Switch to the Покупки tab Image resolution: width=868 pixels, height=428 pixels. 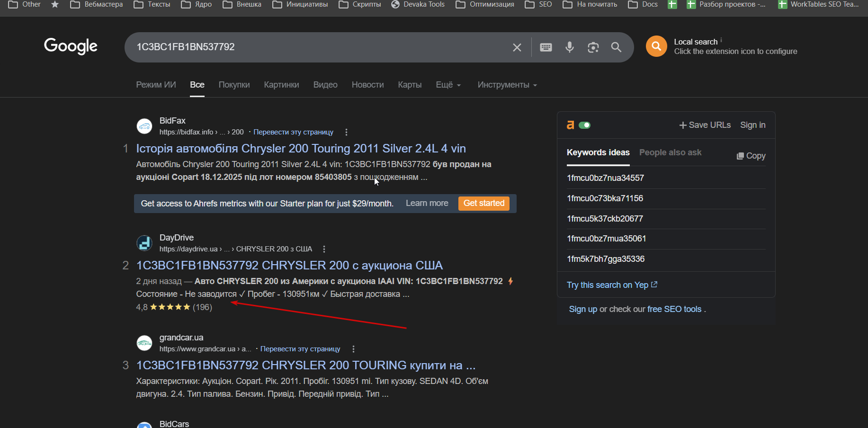pos(234,85)
